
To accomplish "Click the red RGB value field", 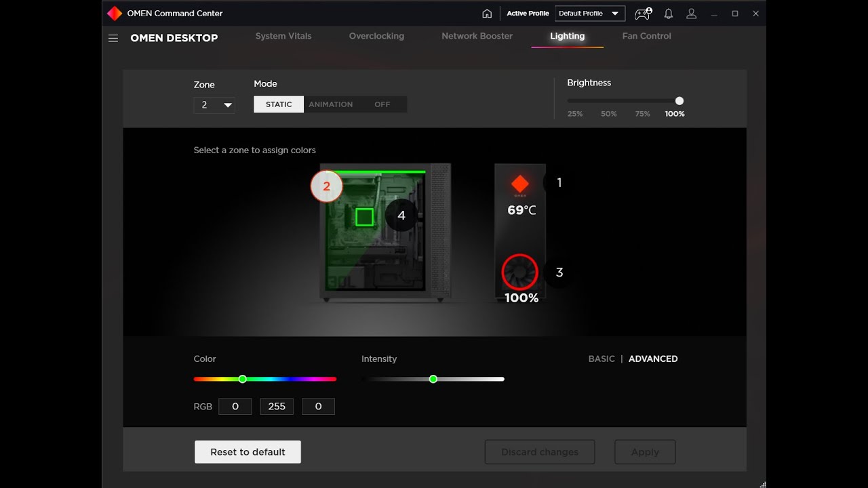I will coord(235,407).
